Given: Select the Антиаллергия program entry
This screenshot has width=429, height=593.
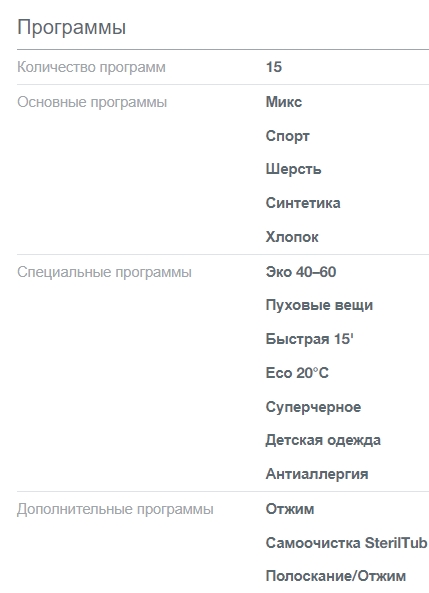Looking at the screenshot, I should coord(317,474).
